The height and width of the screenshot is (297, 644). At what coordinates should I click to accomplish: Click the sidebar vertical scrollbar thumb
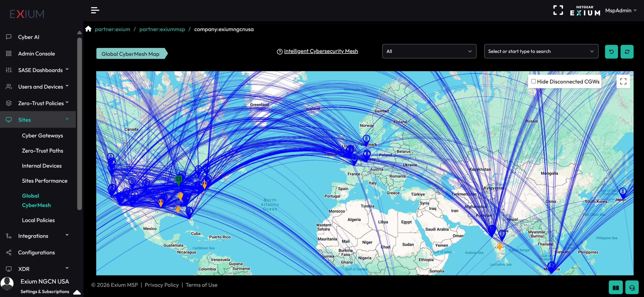[79, 124]
